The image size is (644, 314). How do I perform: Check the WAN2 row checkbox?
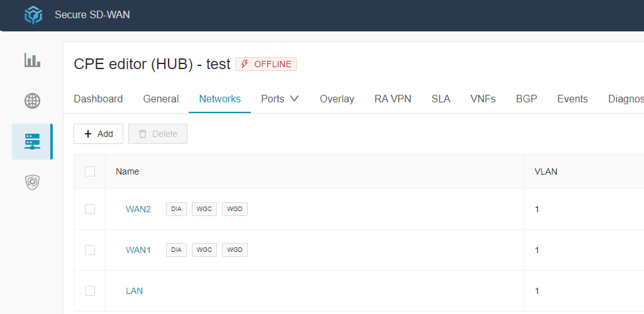(90, 209)
